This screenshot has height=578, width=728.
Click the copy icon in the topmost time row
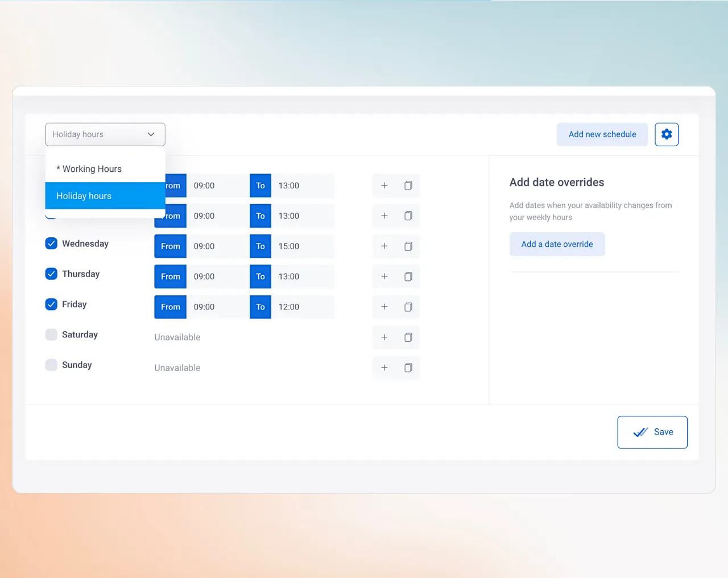[408, 185]
